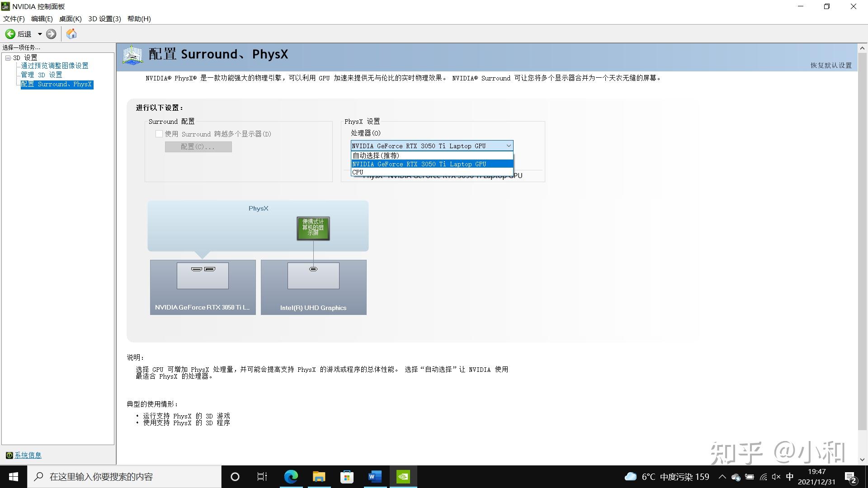This screenshot has width=868, height=488.
Task: Open the Word icon in taskbar
Action: 375,477
